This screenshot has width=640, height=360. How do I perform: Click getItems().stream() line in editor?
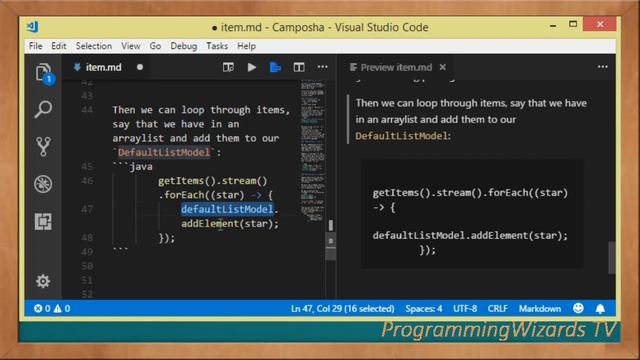coord(213,181)
